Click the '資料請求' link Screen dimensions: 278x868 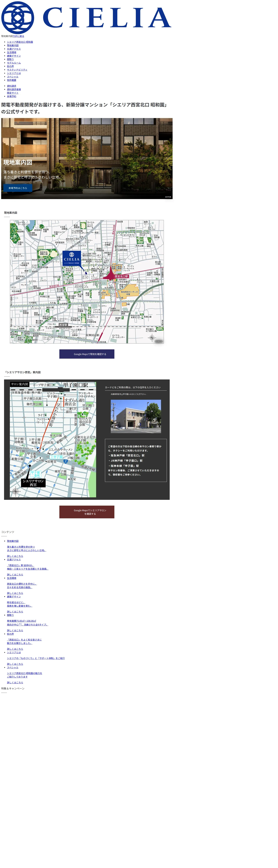coord(11,86)
